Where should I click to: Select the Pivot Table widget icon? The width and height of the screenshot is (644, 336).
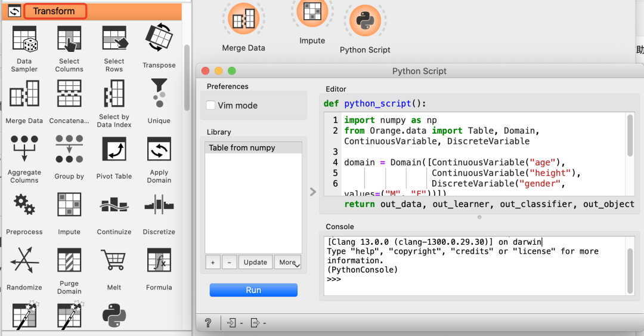pyautogui.click(x=114, y=149)
